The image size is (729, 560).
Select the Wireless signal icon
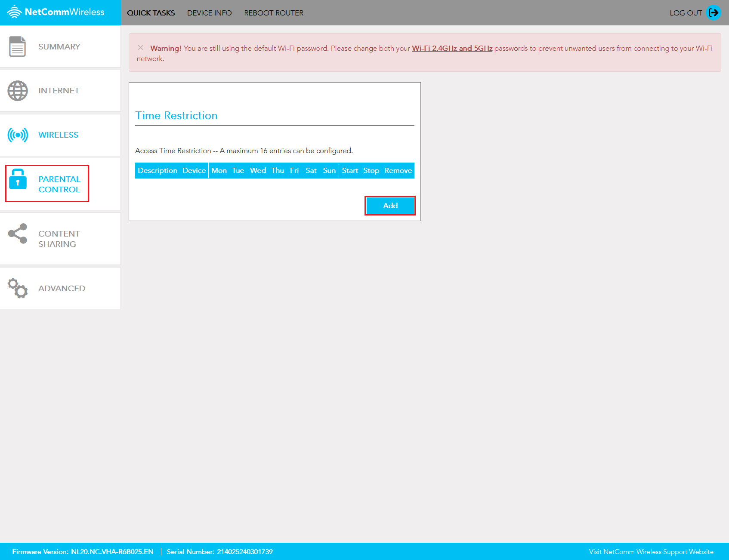click(17, 135)
